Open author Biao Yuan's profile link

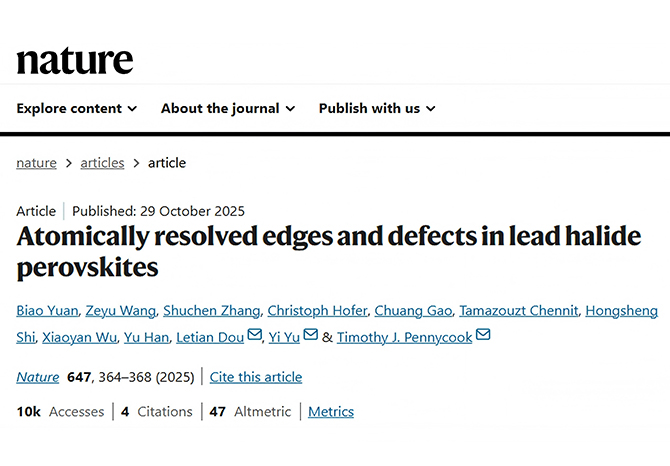click(x=44, y=311)
